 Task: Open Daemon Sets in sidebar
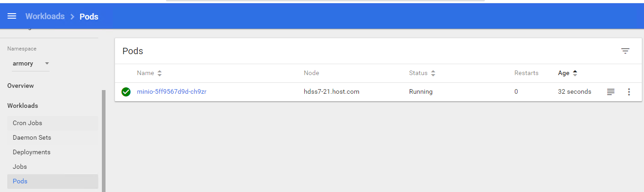coord(32,138)
